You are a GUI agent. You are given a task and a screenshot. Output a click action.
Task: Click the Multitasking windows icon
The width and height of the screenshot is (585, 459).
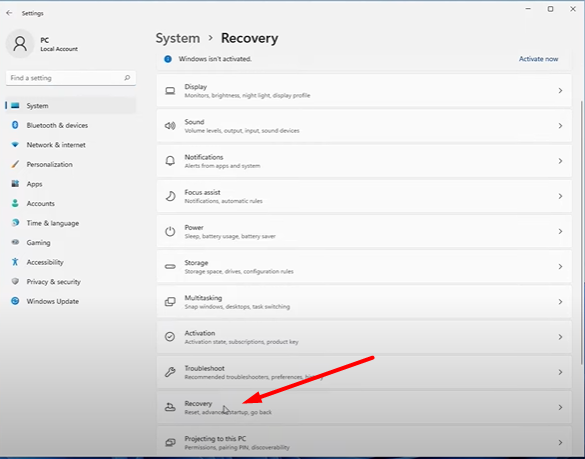pos(170,302)
